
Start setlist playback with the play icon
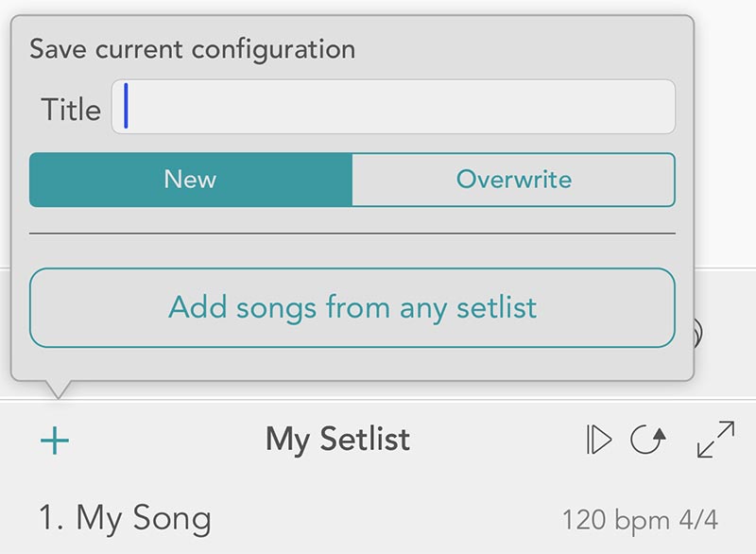(599, 440)
